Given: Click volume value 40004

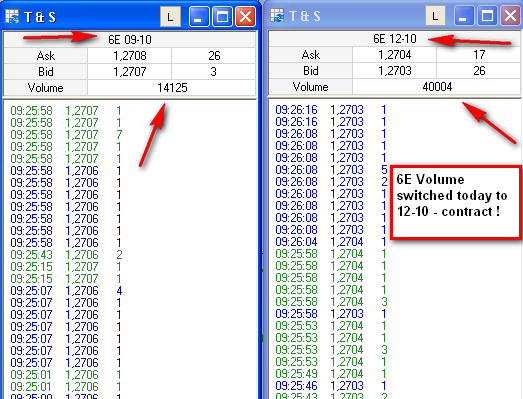Looking at the screenshot, I should (x=437, y=87).
